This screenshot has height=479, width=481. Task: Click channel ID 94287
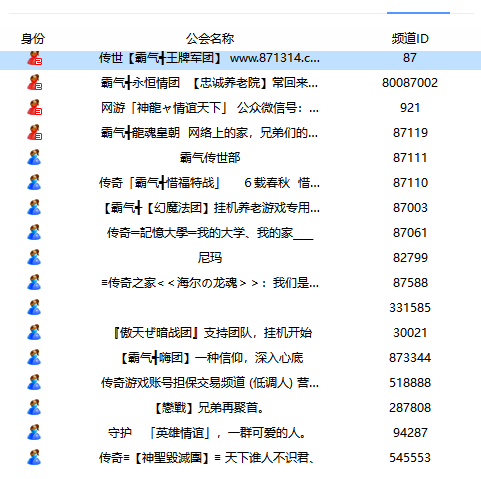(x=410, y=433)
